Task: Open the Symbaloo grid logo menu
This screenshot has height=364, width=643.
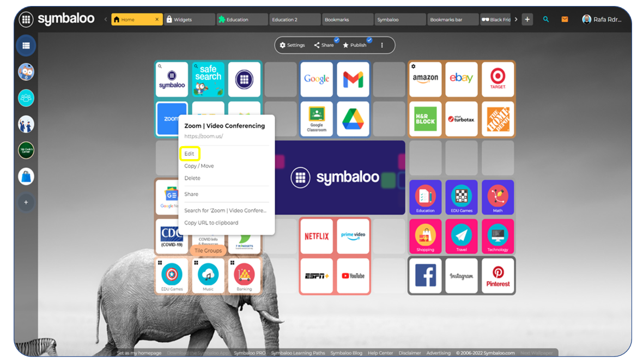Action: pos(26,19)
